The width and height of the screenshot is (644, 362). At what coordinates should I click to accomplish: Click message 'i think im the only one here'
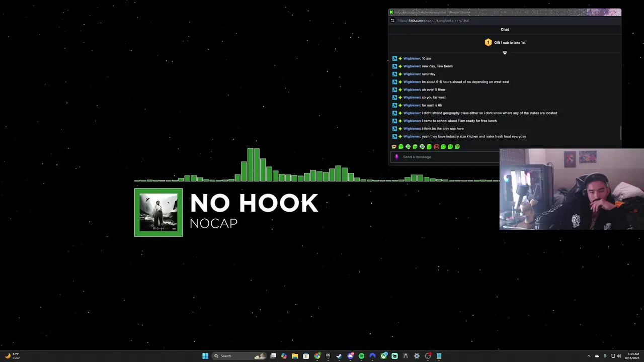pos(443,129)
